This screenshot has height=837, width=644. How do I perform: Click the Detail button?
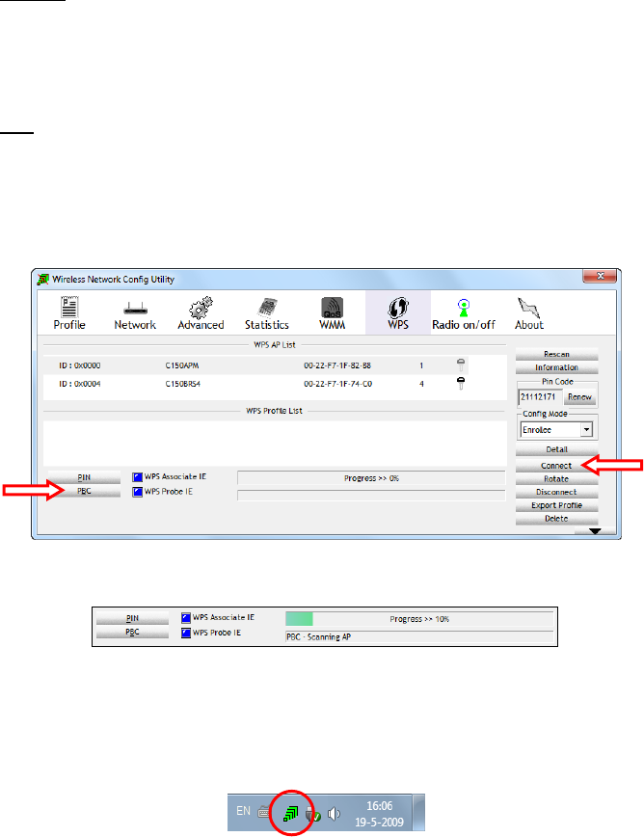[x=556, y=449]
